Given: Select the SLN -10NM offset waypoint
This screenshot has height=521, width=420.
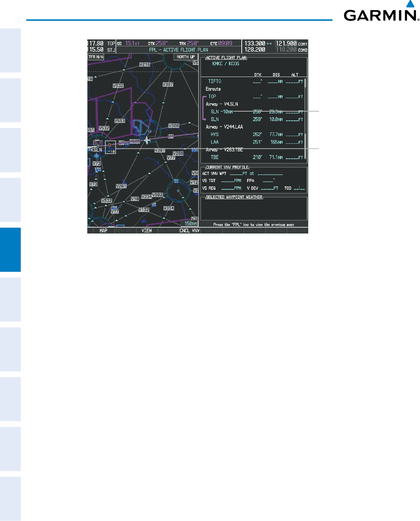Looking at the screenshot, I should 222,112.
